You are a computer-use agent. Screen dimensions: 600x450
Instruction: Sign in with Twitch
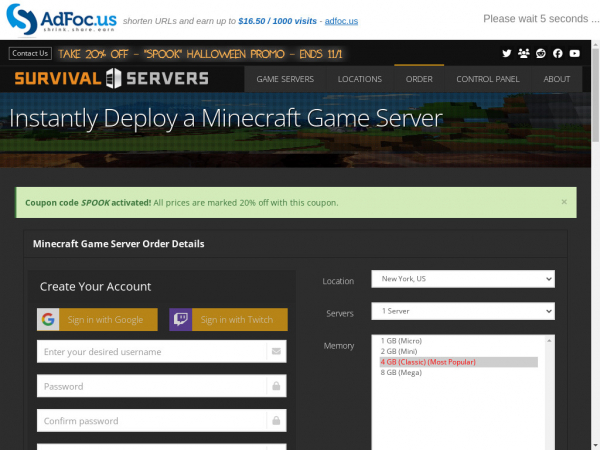click(x=228, y=320)
